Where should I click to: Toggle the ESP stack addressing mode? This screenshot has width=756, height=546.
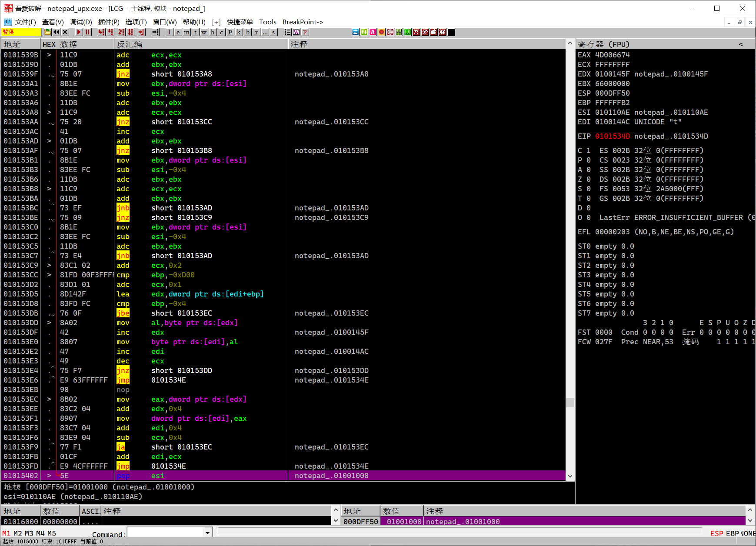(716, 533)
